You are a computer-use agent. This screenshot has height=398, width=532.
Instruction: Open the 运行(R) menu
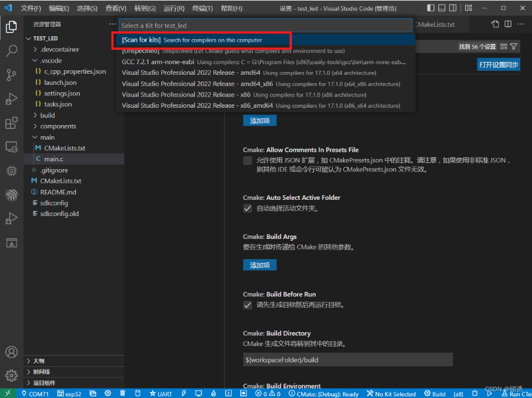pyautogui.click(x=174, y=8)
